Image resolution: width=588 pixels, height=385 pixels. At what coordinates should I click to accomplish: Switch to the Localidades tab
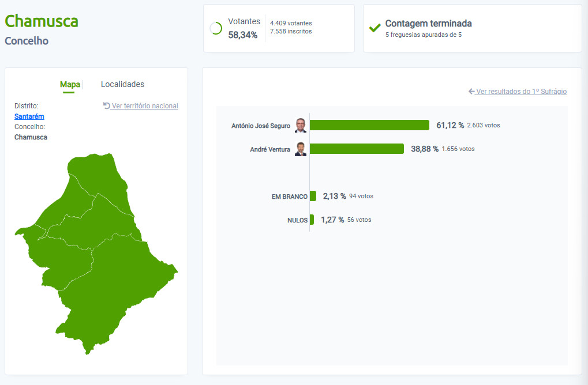[x=123, y=84]
